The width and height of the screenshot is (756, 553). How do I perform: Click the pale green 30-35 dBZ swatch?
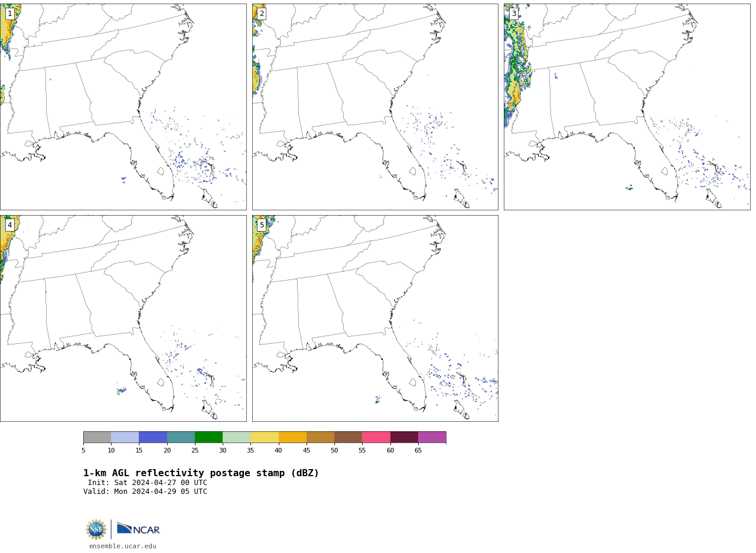tap(236, 437)
